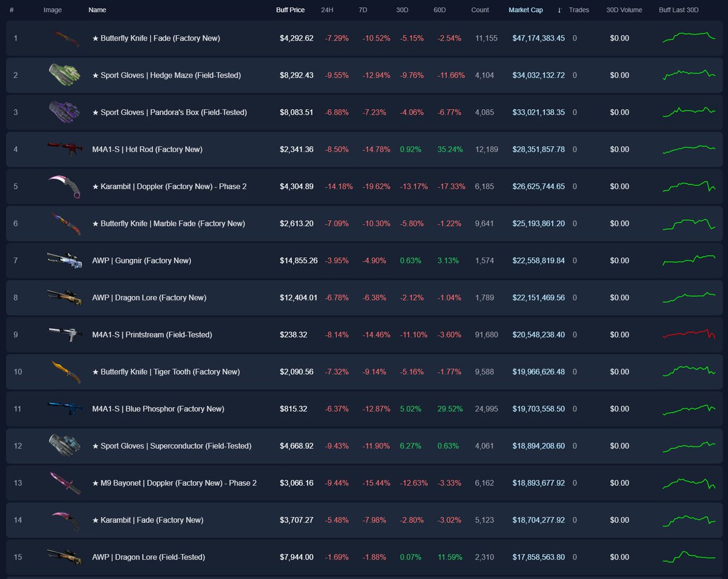Sort by the 30D change column
728x579 pixels.
[x=402, y=10]
